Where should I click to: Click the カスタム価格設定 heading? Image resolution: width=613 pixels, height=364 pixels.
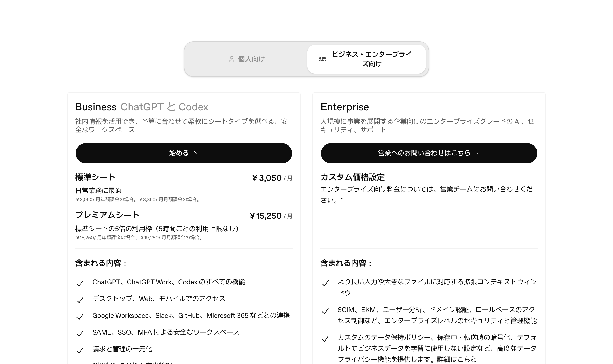(x=353, y=177)
